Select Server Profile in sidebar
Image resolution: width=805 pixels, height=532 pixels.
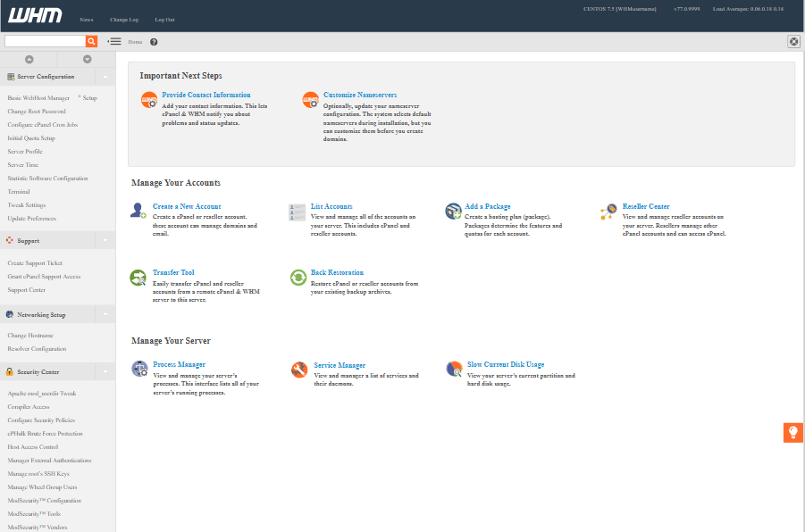[x=25, y=151]
